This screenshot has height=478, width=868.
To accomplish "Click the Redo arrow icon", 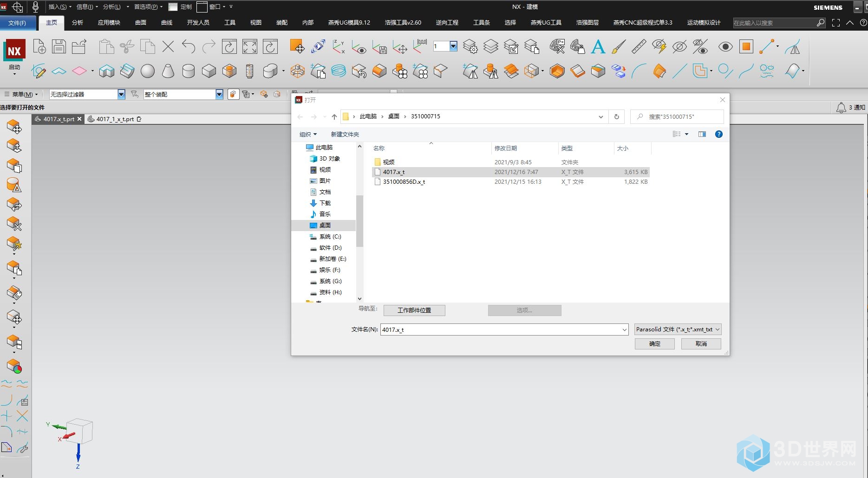I will coord(209,46).
